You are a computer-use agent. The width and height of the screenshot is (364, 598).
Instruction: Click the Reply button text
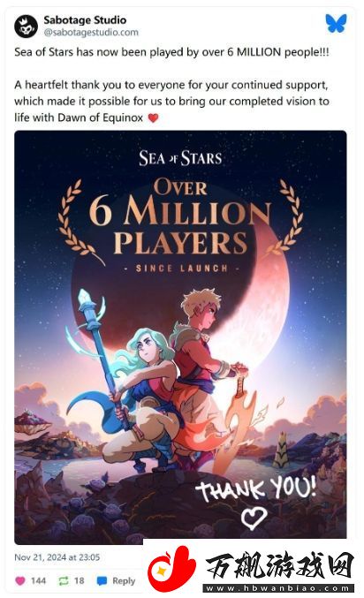click(124, 581)
